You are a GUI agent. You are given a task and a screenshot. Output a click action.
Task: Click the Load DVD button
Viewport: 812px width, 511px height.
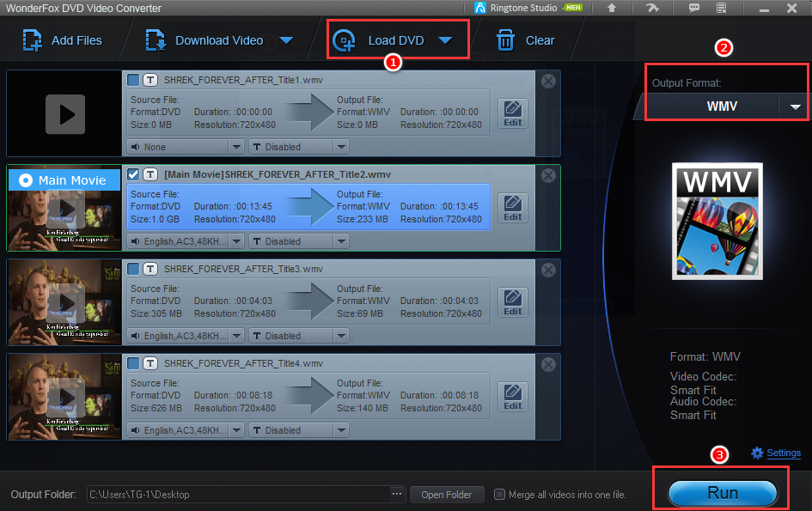pyautogui.click(x=379, y=40)
